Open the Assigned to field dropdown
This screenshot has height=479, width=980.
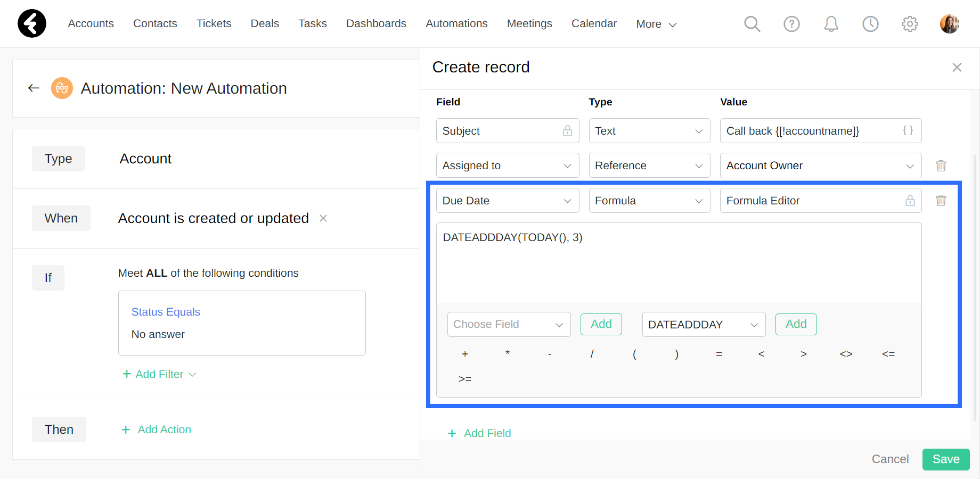[508, 166]
